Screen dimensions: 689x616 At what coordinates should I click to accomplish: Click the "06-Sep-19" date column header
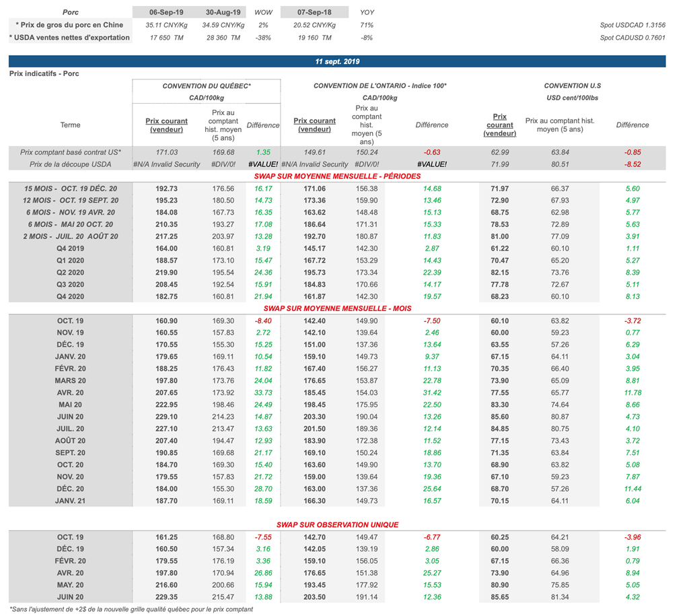tap(166, 12)
